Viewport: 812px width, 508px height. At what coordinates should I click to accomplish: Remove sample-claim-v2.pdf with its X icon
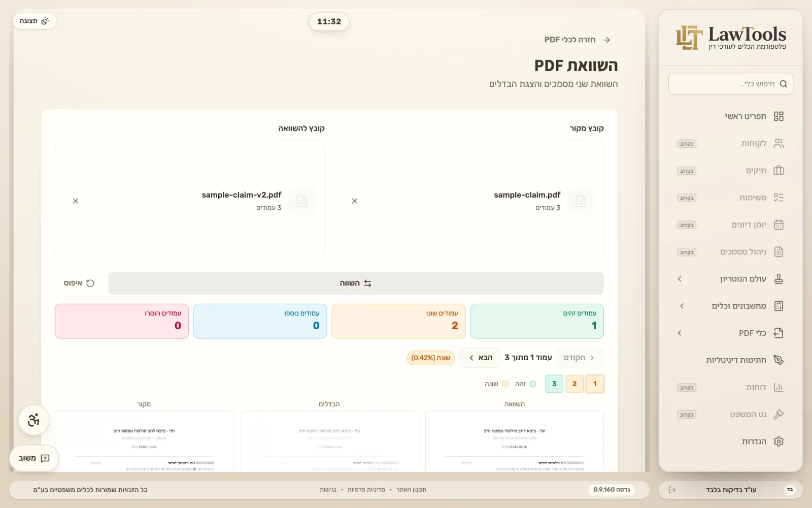[x=76, y=201]
